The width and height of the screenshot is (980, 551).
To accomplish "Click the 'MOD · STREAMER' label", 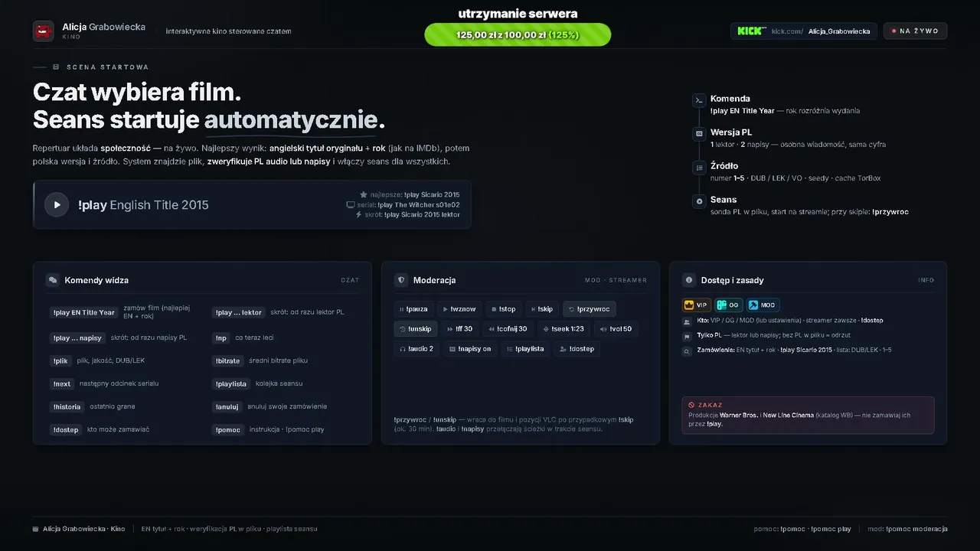I will click(616, 280).
